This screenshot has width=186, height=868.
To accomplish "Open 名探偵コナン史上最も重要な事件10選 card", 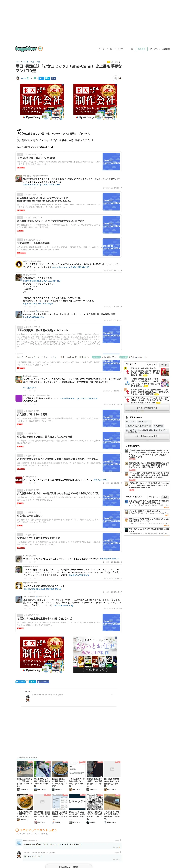I will point(69,623).
